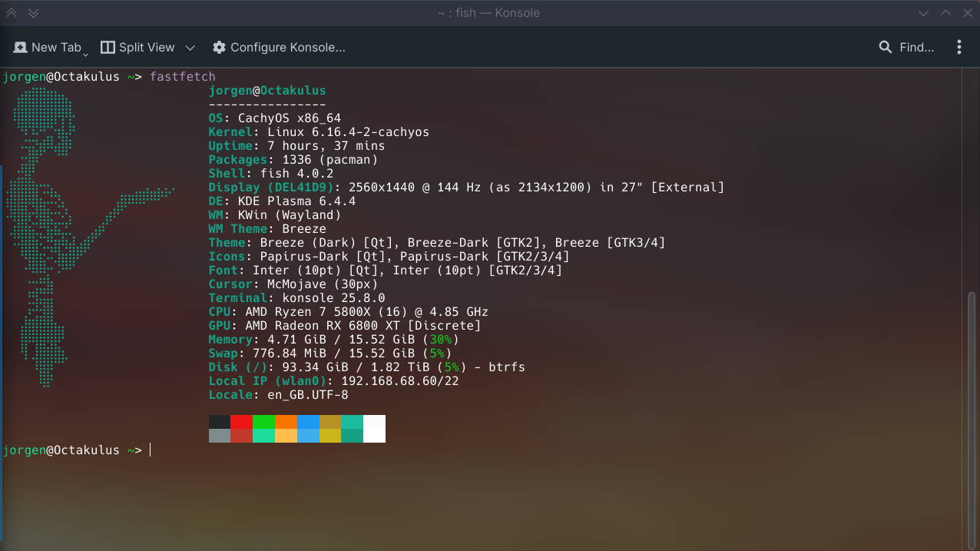This screenshot has width=980, height=551.
Task: Place cursor at the bottom shell prompt
Action: [x=151, y=450]
